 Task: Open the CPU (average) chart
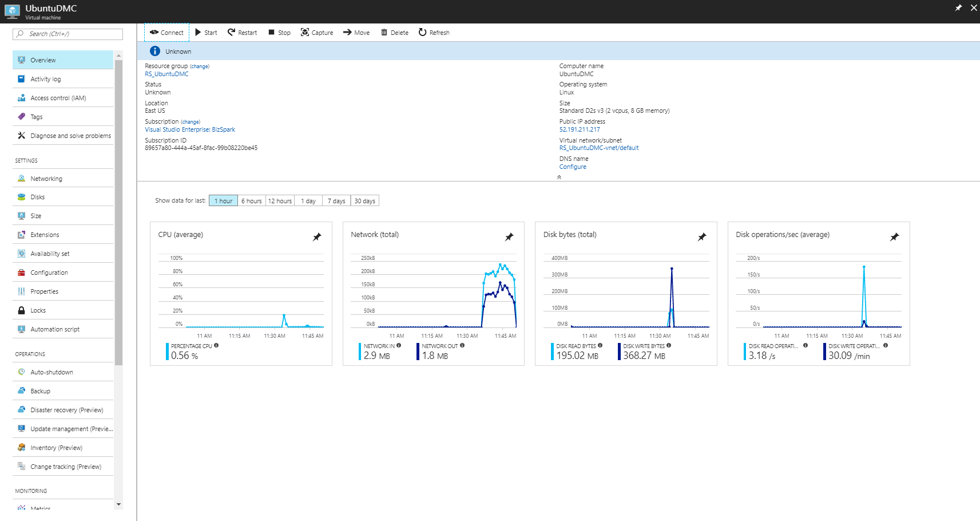(241, 294)
